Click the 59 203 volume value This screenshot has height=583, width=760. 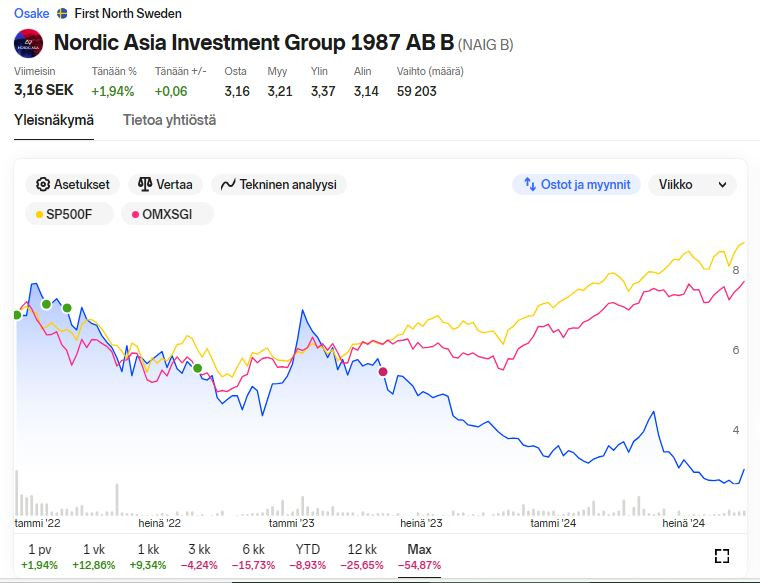click(x=416, y=91)
